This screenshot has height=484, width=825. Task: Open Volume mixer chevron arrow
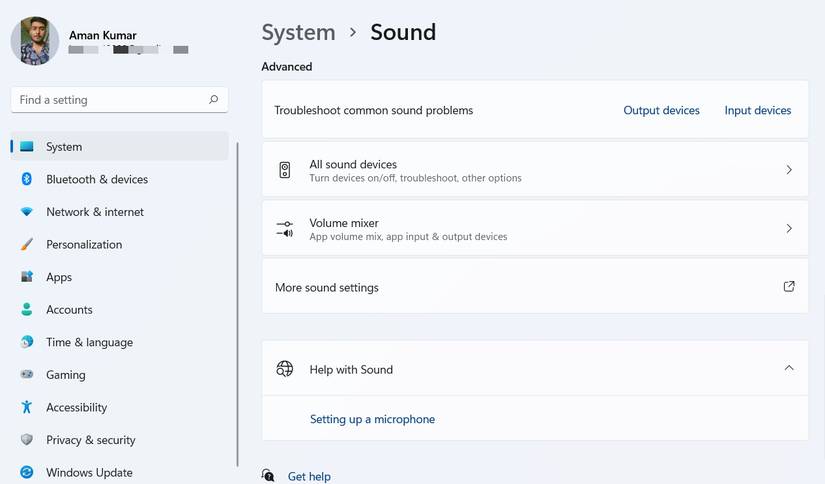click(789, 228)
